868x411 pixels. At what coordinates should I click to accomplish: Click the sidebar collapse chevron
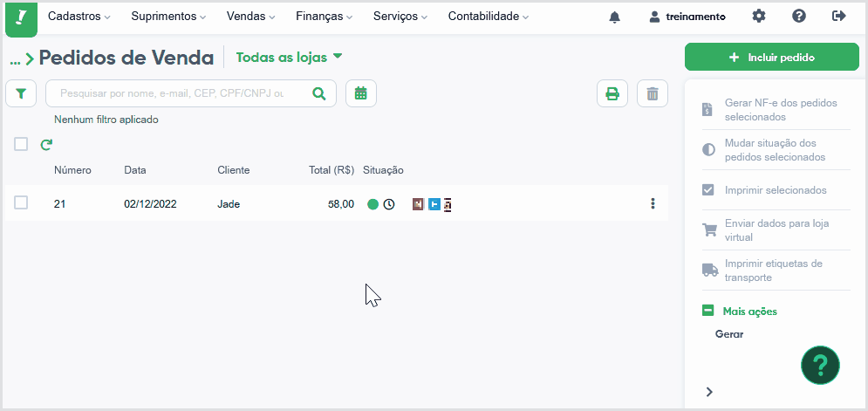pyautogui.click(x=709, y=392)
